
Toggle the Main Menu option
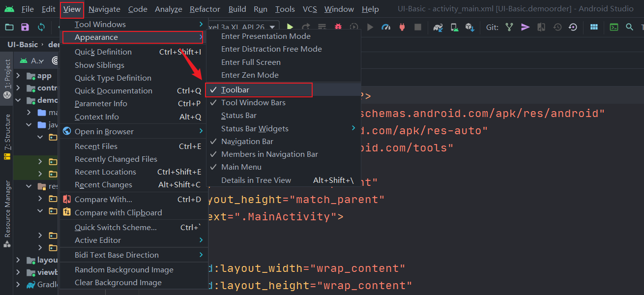pos(283,167)
